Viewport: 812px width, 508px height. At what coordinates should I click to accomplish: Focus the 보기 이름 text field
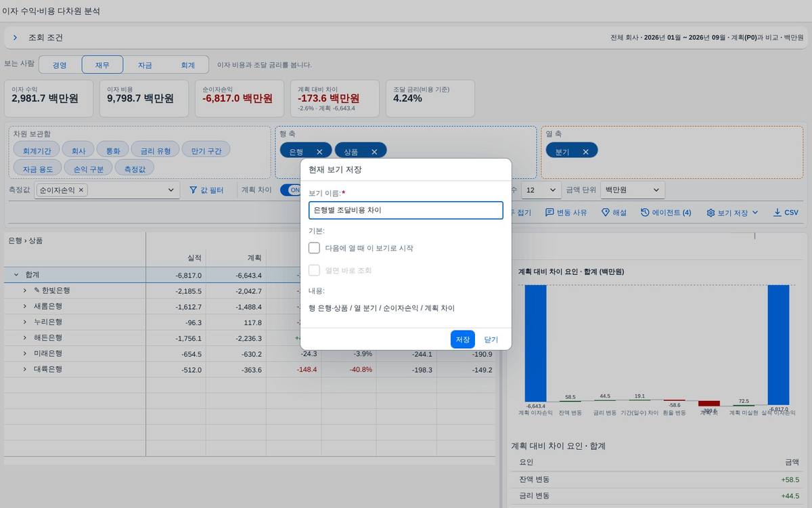(405, 211)
